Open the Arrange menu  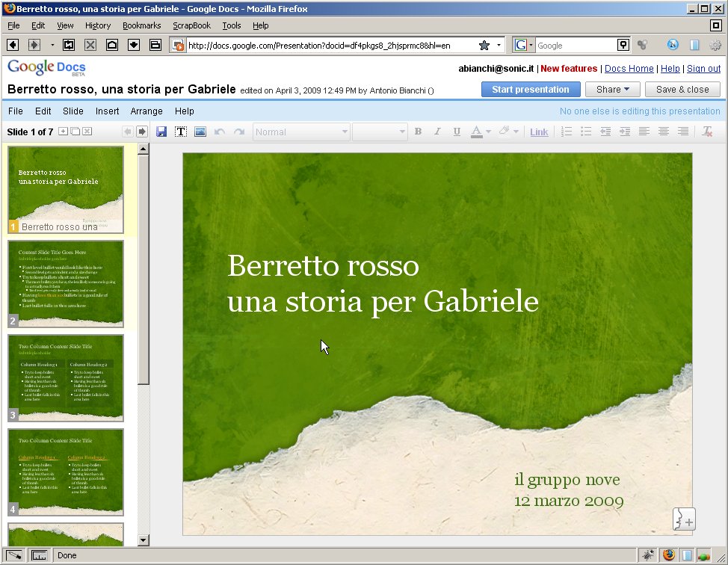coord(146,111)
